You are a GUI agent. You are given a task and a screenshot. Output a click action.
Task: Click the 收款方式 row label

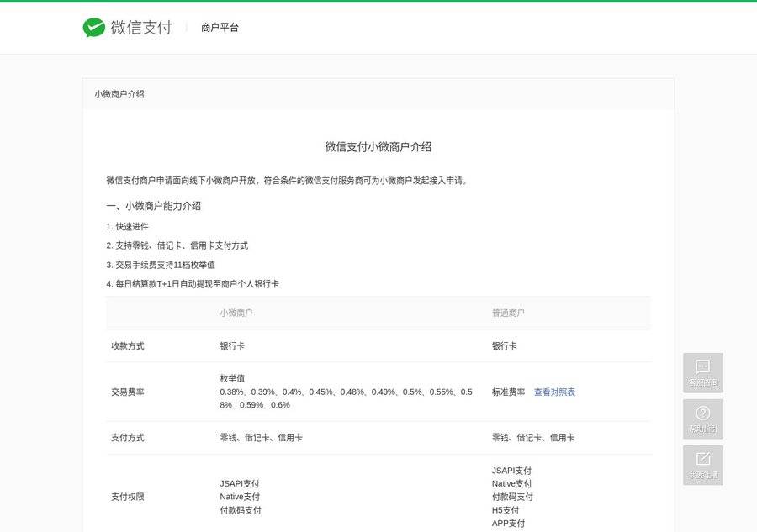[128, 345]
